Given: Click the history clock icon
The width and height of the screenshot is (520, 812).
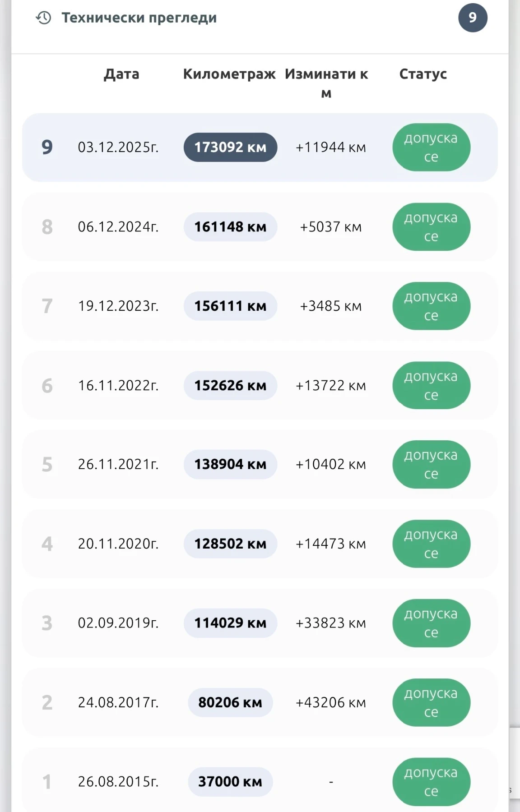Looking at the screenshot, I should (44, 18).
